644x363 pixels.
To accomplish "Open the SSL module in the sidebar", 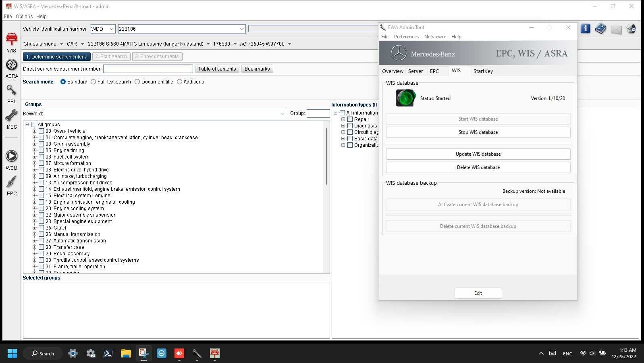I will tap(11, 94).
